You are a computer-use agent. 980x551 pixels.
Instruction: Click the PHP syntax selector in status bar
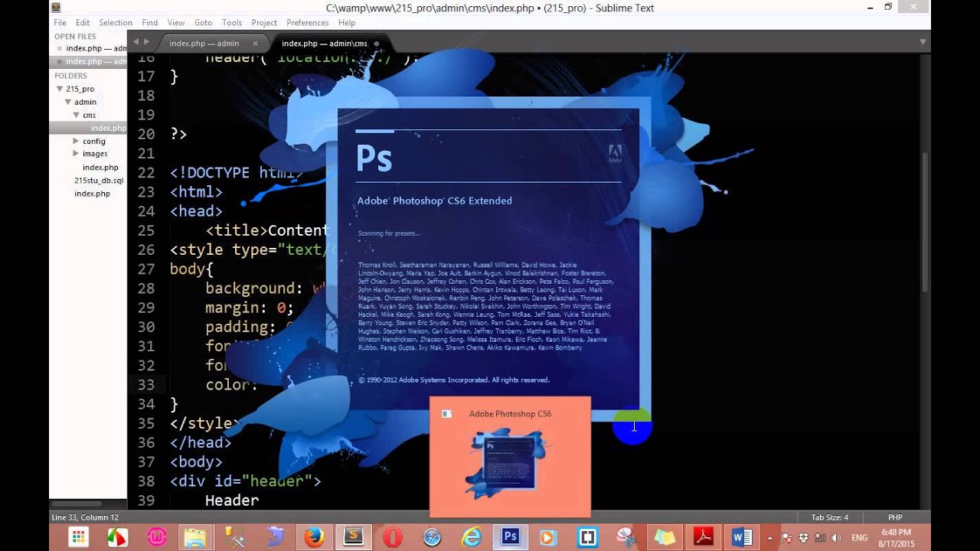[x=895, y=517]
